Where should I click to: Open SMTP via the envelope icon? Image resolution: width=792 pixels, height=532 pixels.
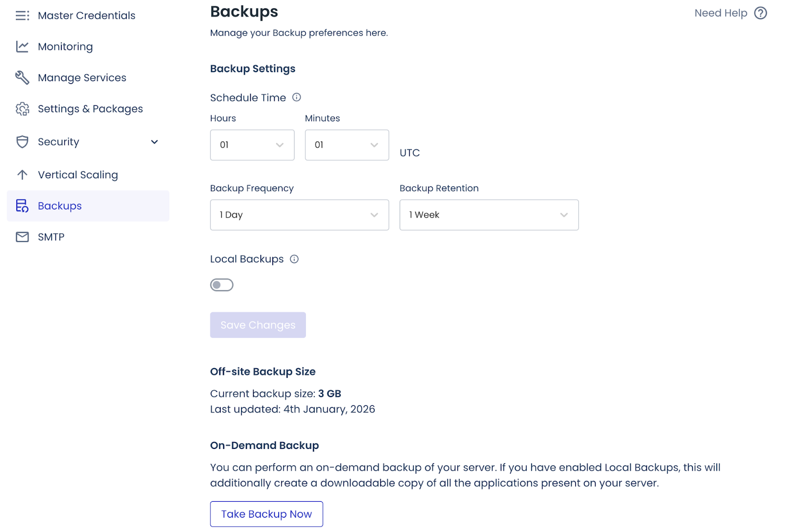[x=22, y=237]
